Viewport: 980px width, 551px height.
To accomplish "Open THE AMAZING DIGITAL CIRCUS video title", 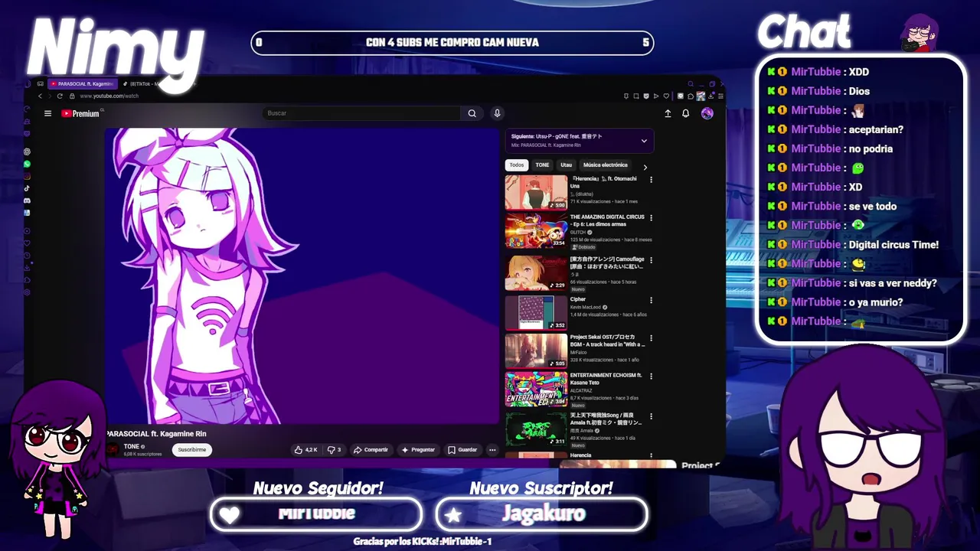I will (607, 220).
